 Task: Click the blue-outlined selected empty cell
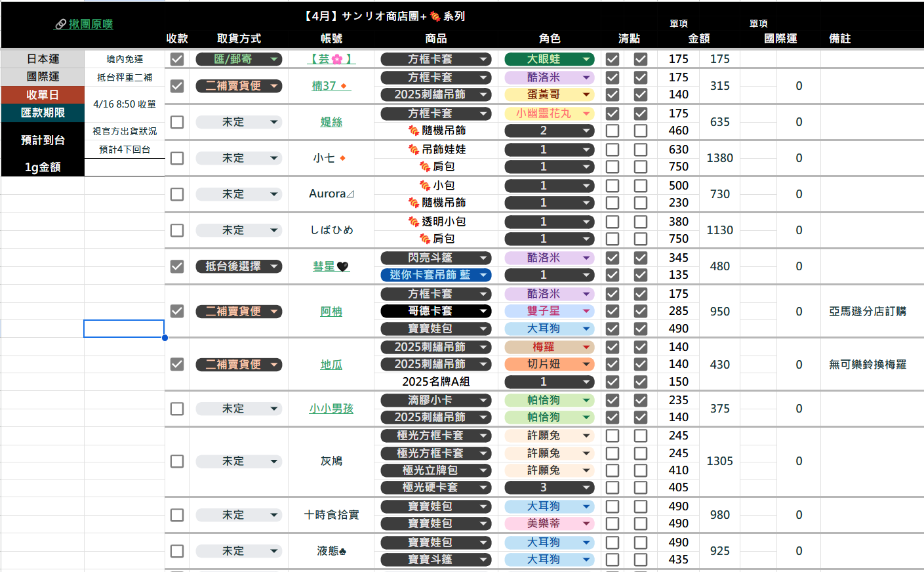(x=124, y=329)
